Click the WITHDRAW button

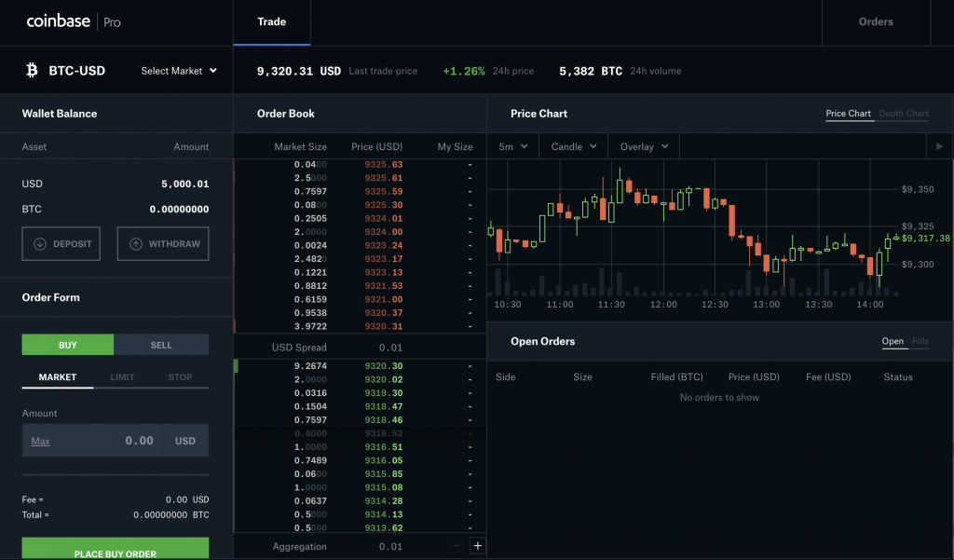(163, 243)
